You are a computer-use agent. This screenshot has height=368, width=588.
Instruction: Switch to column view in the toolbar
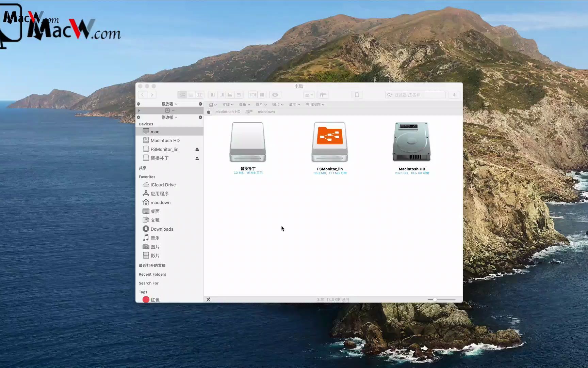199,95
